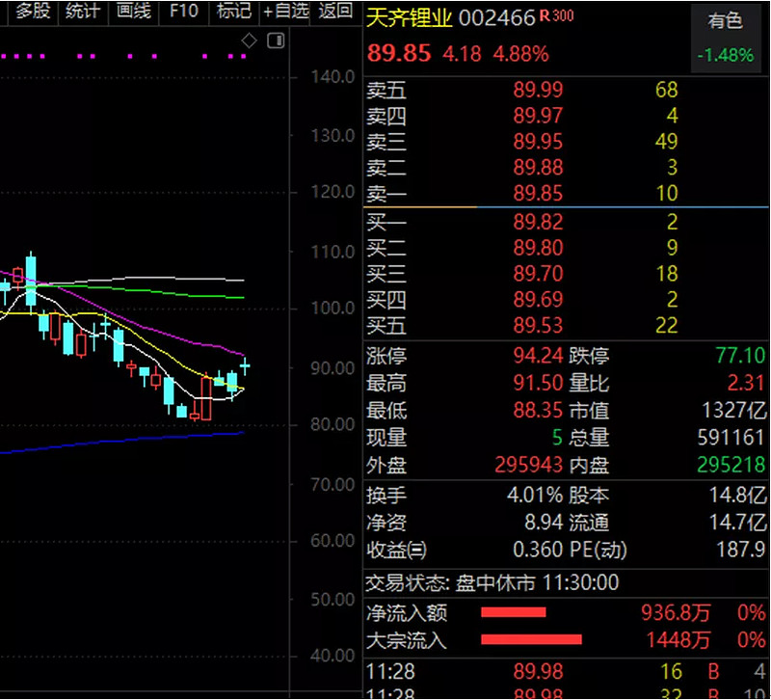Select 买五 price 89.53
This screenshot has width=771, height=700.
(538, 326)
